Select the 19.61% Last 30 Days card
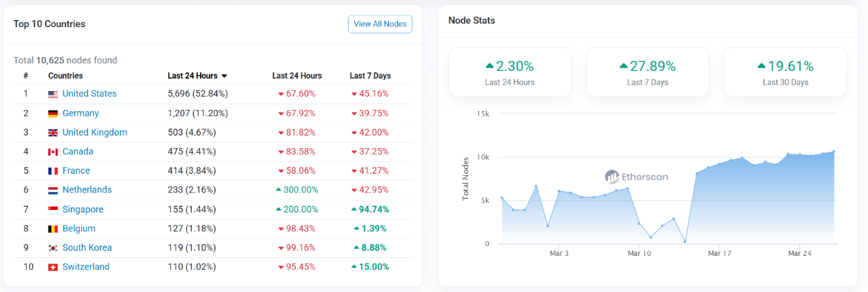This screenshot has width=868, height=292. point(785,72)
